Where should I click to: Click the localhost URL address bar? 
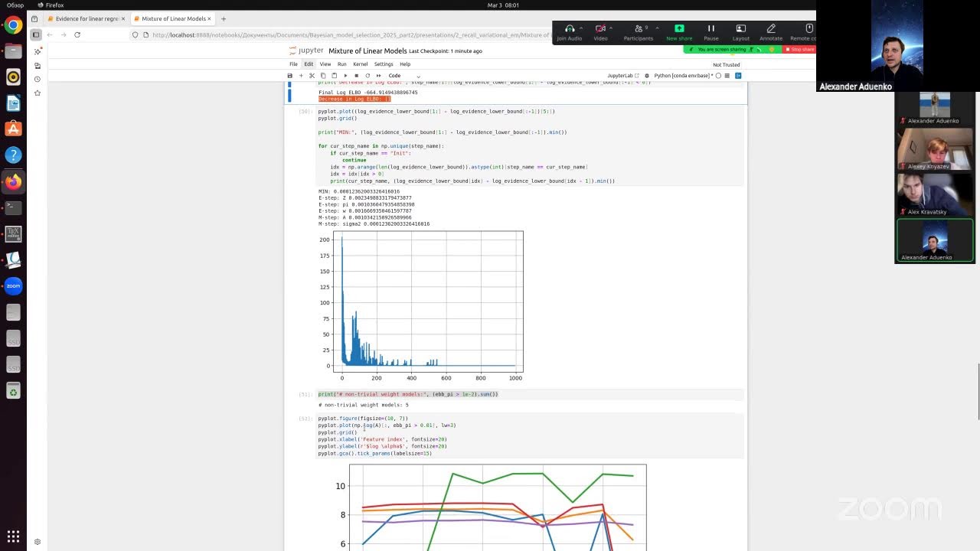pos(351,34)
